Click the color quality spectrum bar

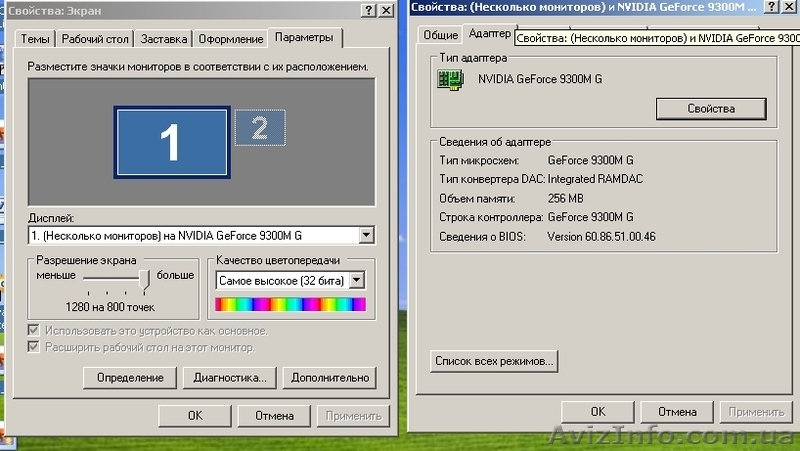[290, 305]
